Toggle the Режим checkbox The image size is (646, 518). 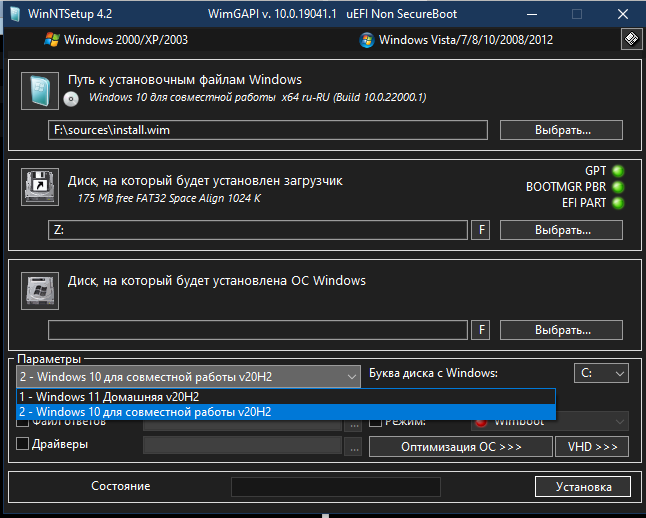(375, 423)
